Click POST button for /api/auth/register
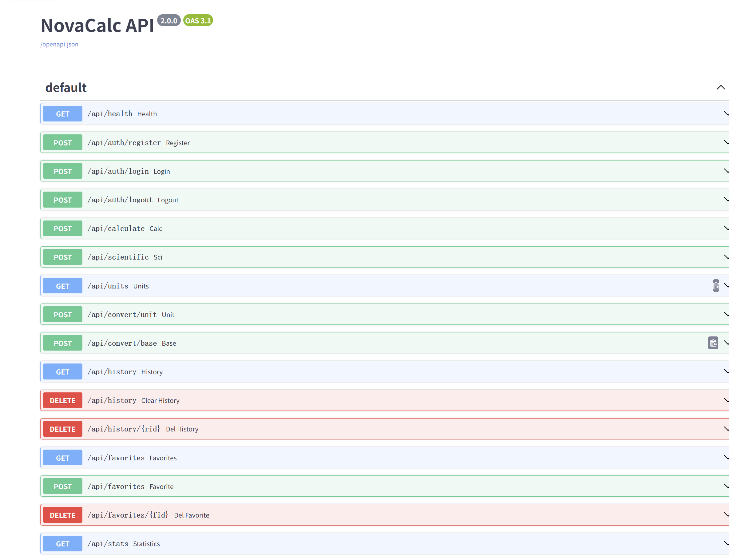The height and width of the screenshot is (560, 729). 63,142
